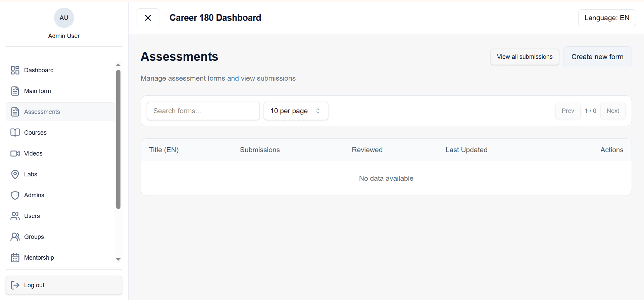Click the Courses book icon
Viewport: 644px width, 300px height.
(x=15, y=133)
